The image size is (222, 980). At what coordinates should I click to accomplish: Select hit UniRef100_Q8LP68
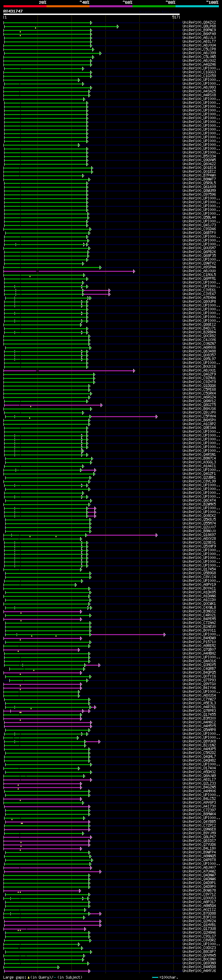(199, 26)
